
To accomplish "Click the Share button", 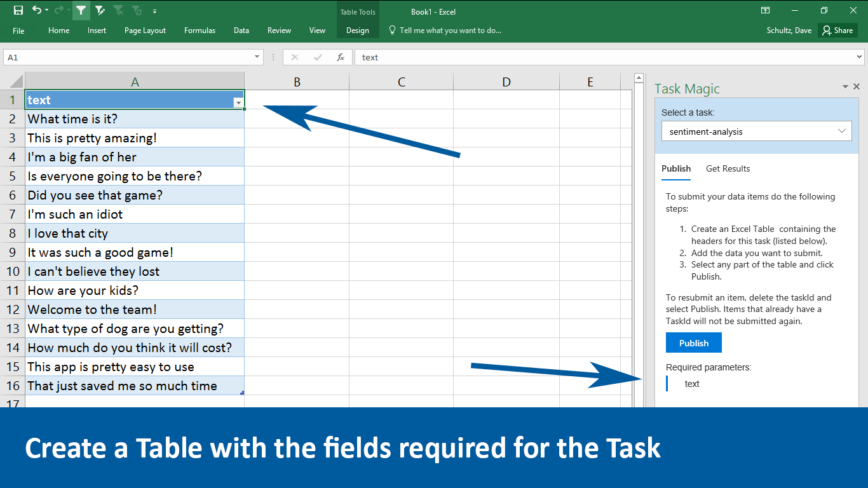I will [x=837, y=30].
